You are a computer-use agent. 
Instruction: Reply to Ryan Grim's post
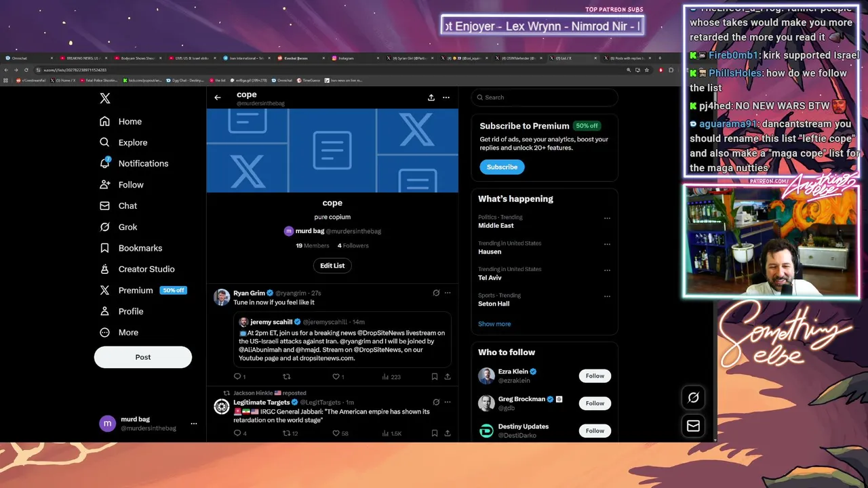click(x=239, y=377)
